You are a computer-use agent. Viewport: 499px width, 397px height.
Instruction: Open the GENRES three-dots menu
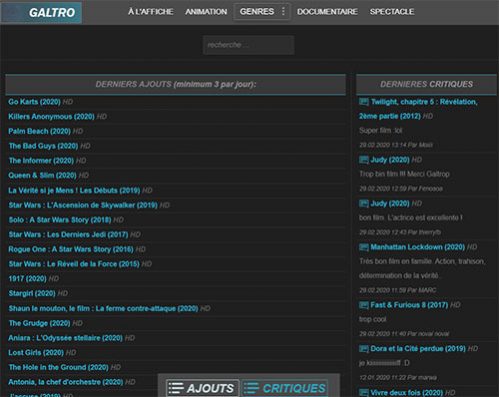pyautogui.click(x=283, y=11)
